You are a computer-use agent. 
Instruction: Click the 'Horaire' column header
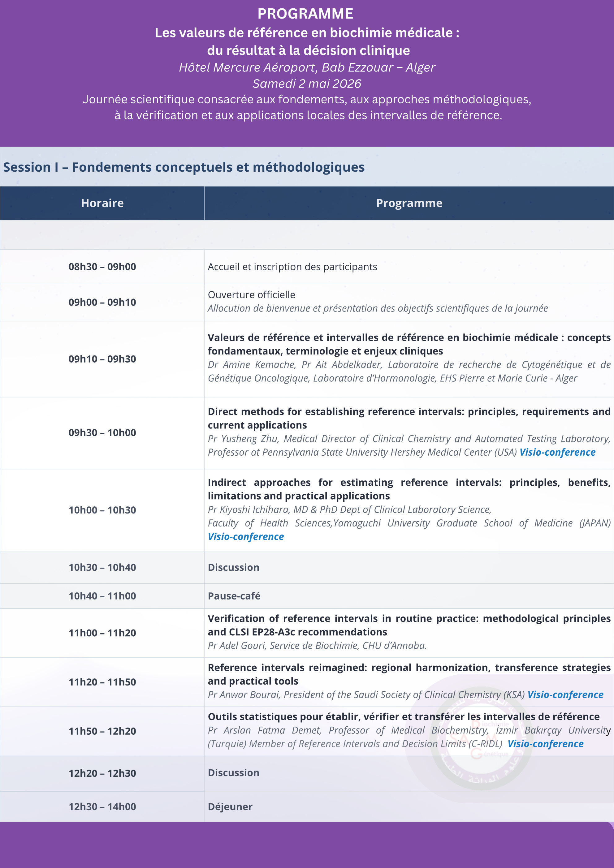tap(102, 203)
